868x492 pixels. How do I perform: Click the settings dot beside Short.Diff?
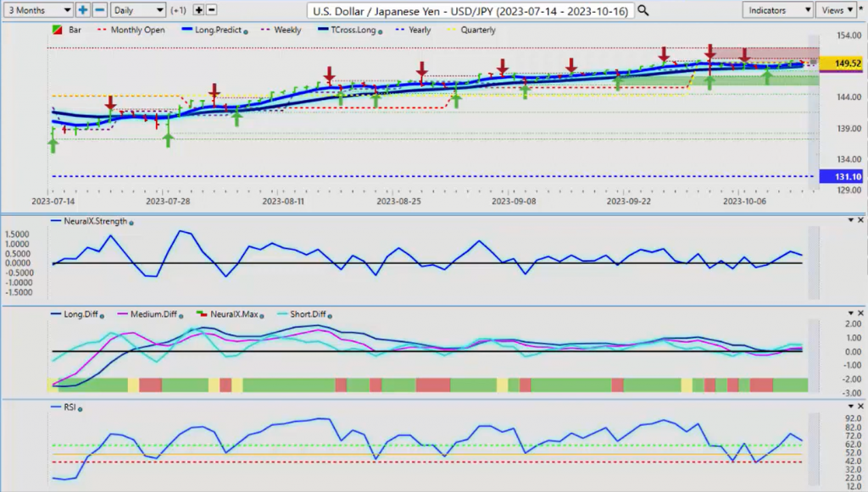click(330, 316)
